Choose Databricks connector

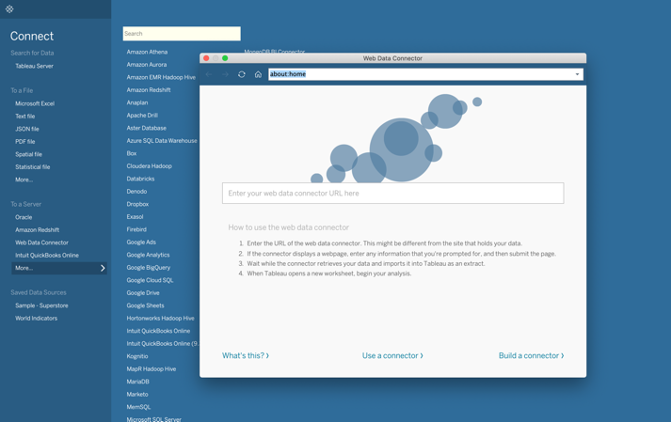click(141, 179)
